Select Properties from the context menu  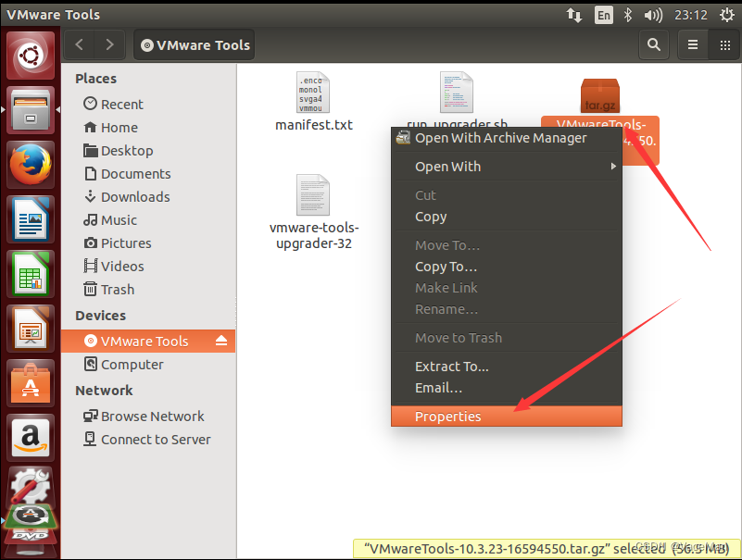pyautogui.click(x=447, y=416)
